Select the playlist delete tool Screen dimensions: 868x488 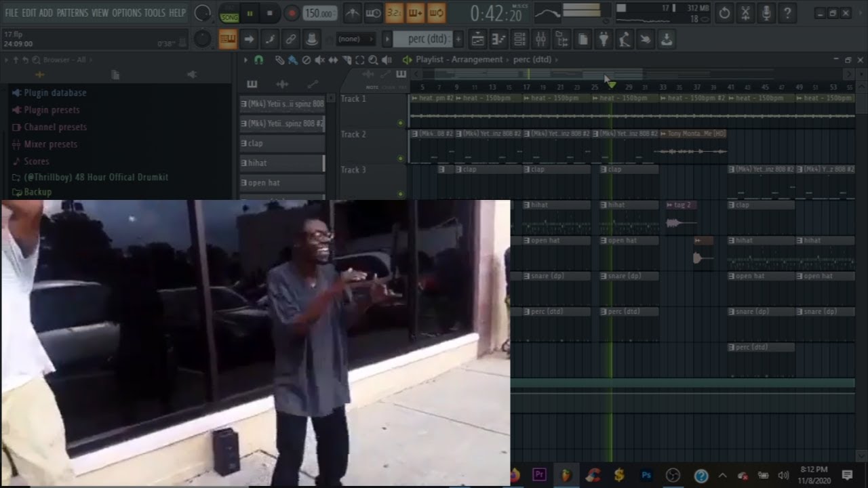[x=306, y=60]
